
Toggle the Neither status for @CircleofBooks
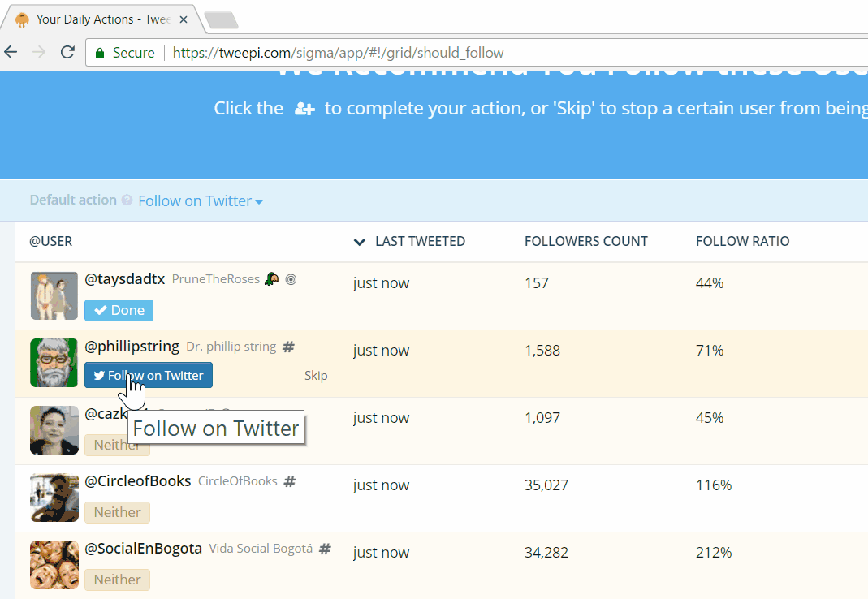tap(117, 512)
